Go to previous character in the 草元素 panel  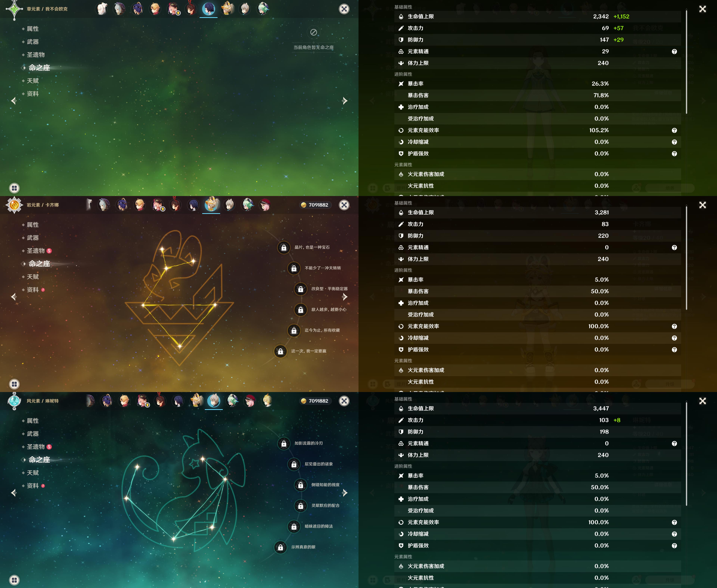click(x=14, y=101)
